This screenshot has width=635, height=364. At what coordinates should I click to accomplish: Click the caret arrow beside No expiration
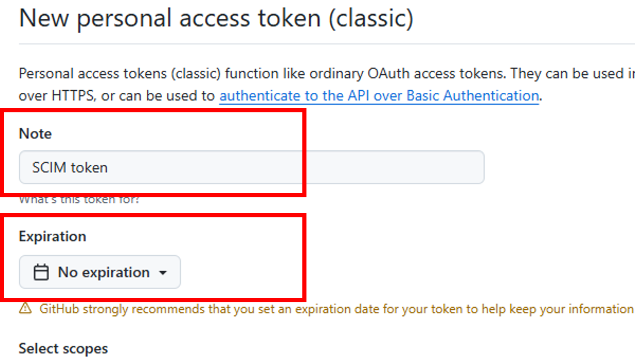pyautogui.click(x=163, y=272)
